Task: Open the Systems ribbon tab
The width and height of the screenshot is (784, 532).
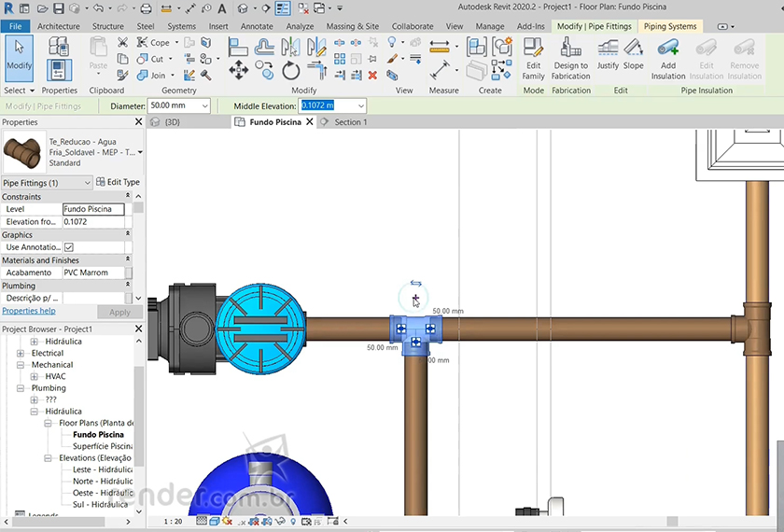Action: point(181,26)
